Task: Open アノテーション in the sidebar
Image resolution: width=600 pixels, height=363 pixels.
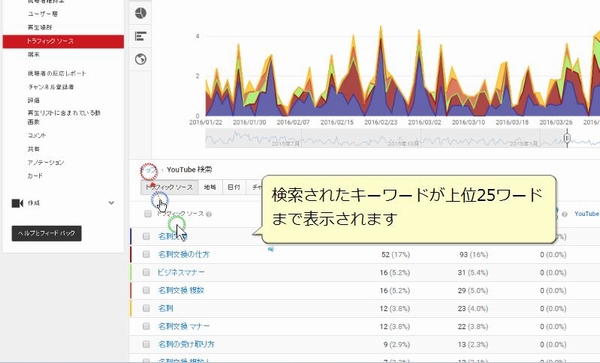Action: 46,163
